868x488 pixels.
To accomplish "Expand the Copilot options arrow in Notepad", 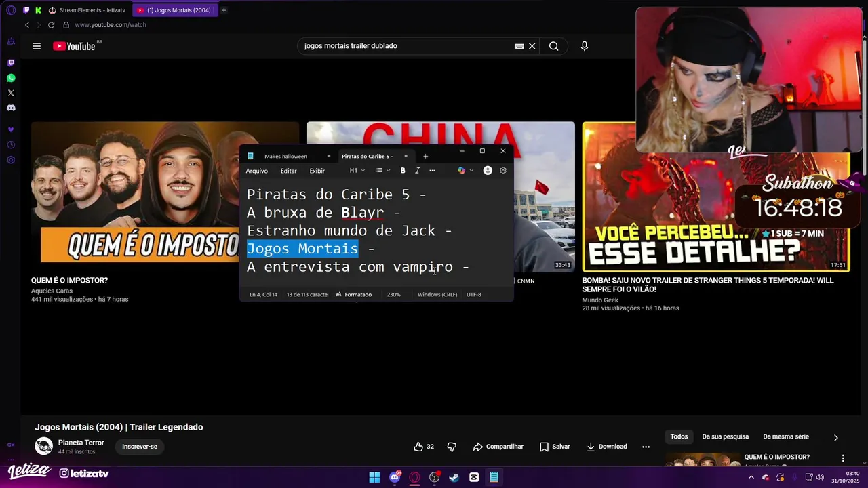I will click(472, 171).
